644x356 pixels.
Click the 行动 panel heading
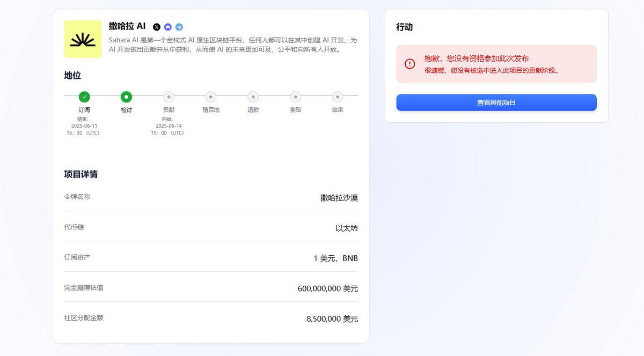coord(405,27)
